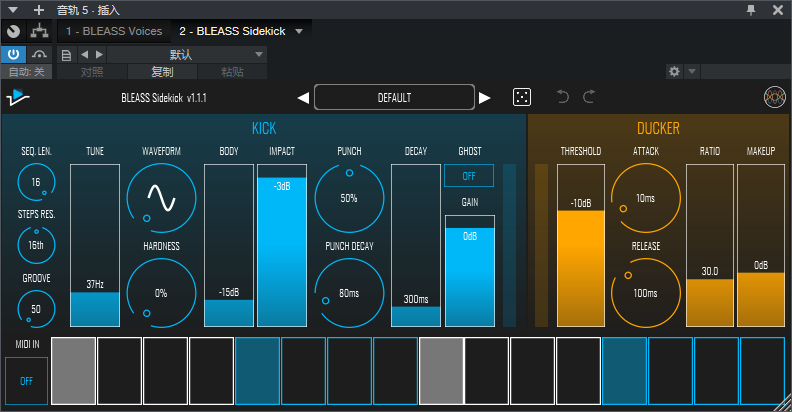Click the TUNE slider at 37Hz
This screenshot has width=792, height=412.
(x=95, y=245)
